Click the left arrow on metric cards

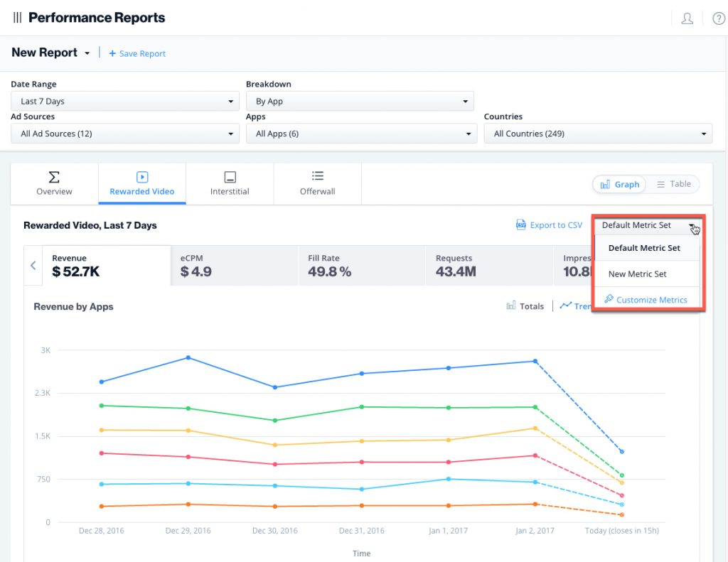(x=33, y=265)
